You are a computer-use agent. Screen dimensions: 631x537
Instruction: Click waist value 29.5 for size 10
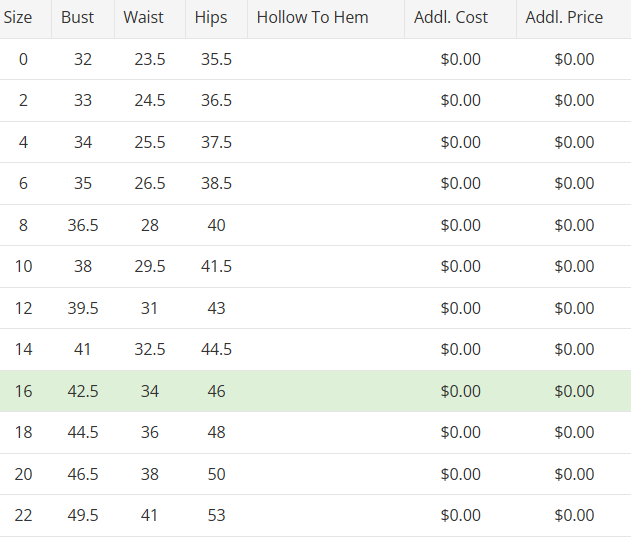[150, 266]
